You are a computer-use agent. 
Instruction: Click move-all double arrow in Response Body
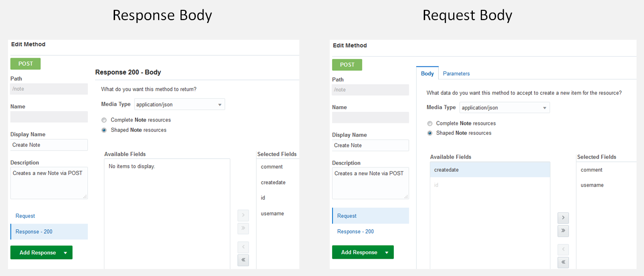(x=243, y=229)
